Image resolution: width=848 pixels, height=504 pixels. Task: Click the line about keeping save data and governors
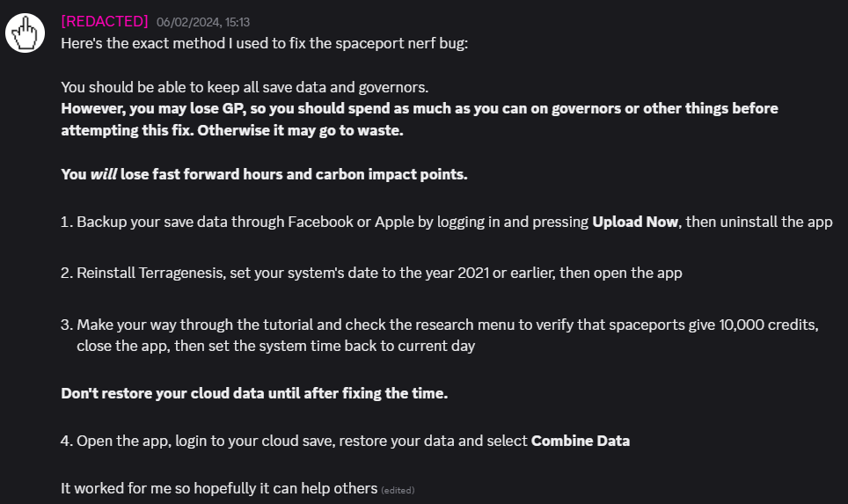pos(245,87)
